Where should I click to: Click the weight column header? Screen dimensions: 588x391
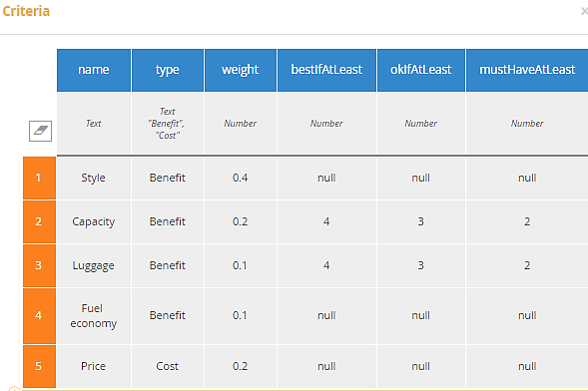point(241,70)
